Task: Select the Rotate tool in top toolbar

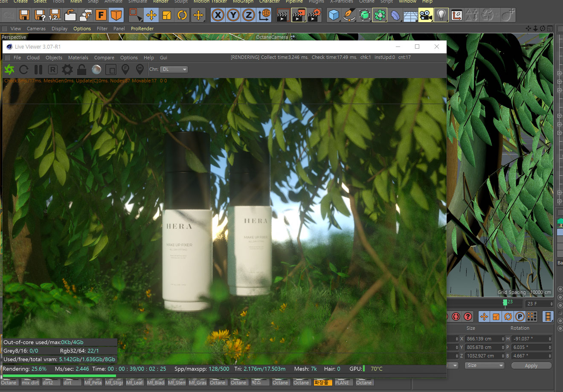Action: tap(182, 15)
